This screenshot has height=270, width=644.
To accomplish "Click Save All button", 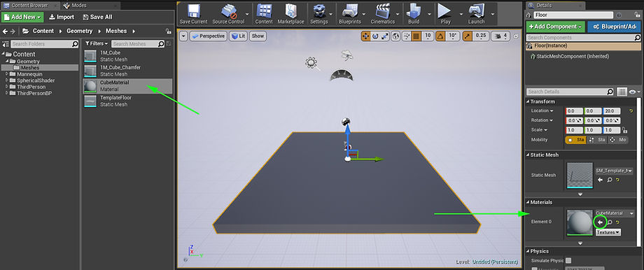I will (97, 17).
